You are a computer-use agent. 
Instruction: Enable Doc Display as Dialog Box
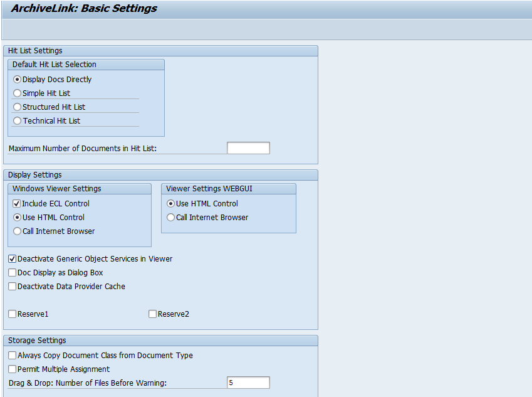coord(12,273)
